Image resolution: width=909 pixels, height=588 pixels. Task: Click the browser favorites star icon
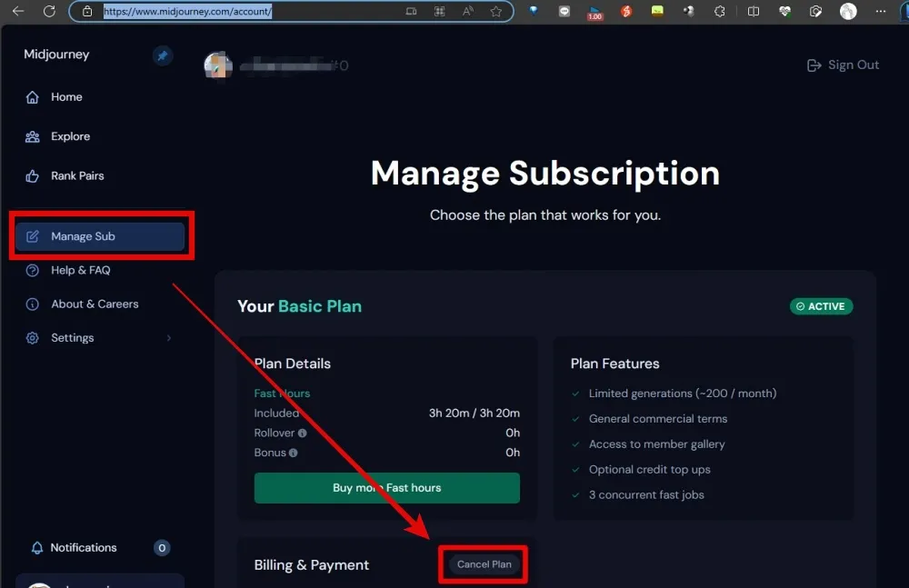pos(496,12)
